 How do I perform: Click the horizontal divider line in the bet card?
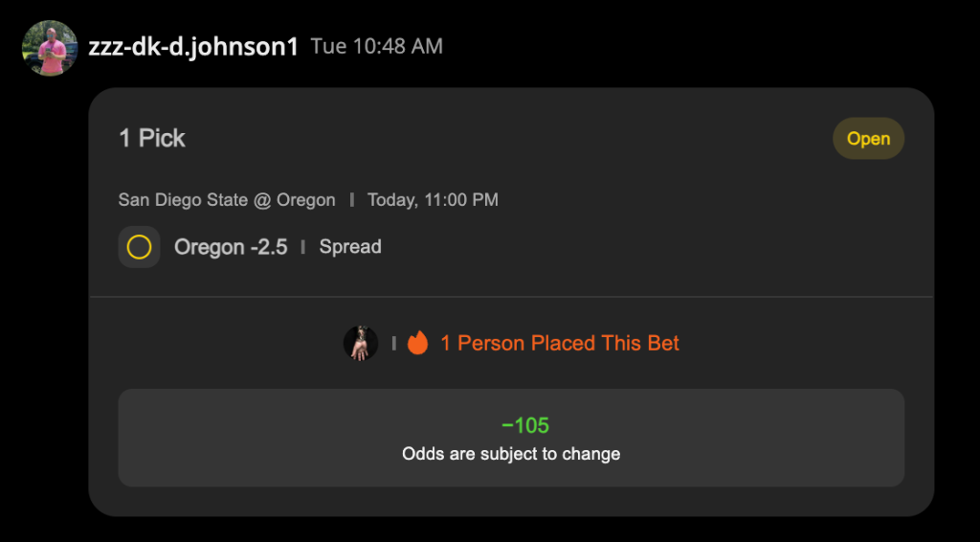click(511, 296)
